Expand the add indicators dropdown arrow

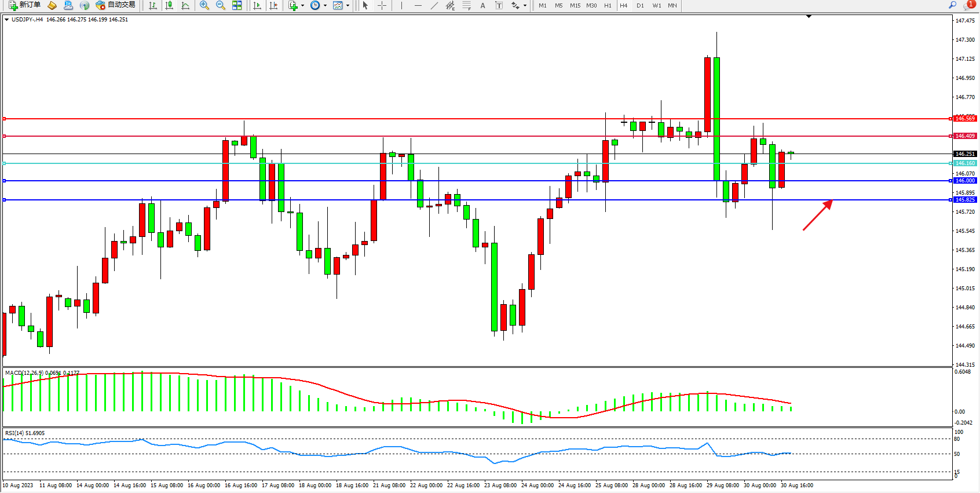(302, 6)
